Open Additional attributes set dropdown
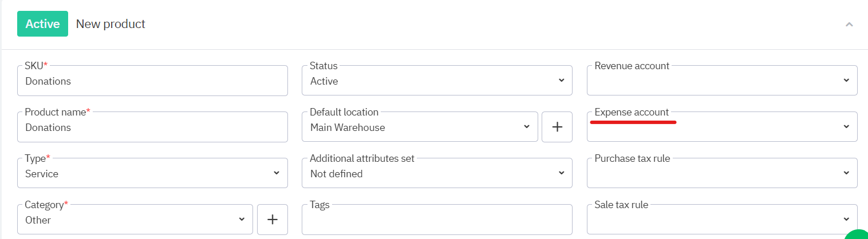This screenshot has width=868, height=239. tap(436, 173)
